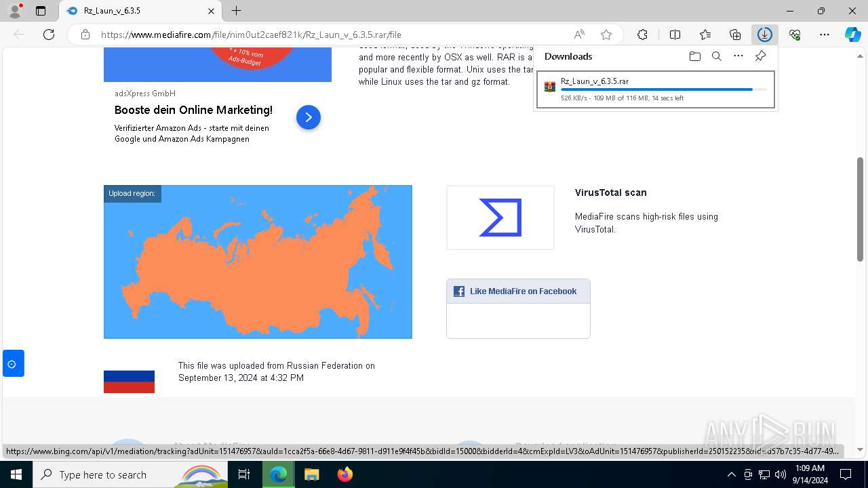Viewport: 868px width, 488px height.
Task: Open the notification center
Action: pyautogui.click(x=846, y=474)
